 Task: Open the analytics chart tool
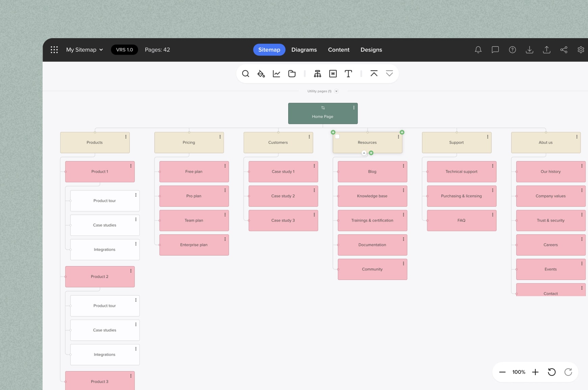click(276, 74)
